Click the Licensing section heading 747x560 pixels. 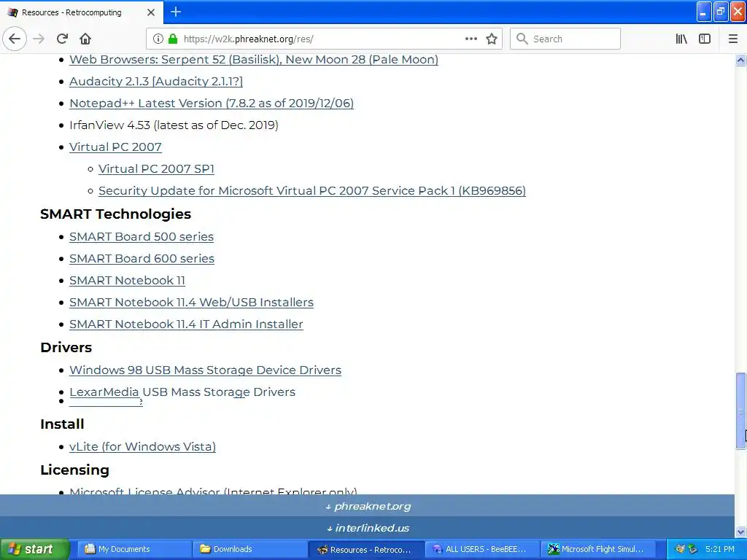click(75, 470)
